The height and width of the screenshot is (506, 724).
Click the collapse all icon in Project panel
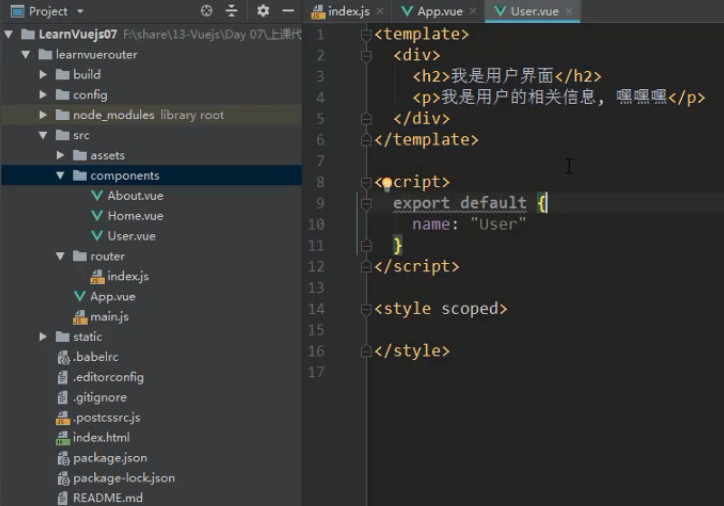click(231, 11)
